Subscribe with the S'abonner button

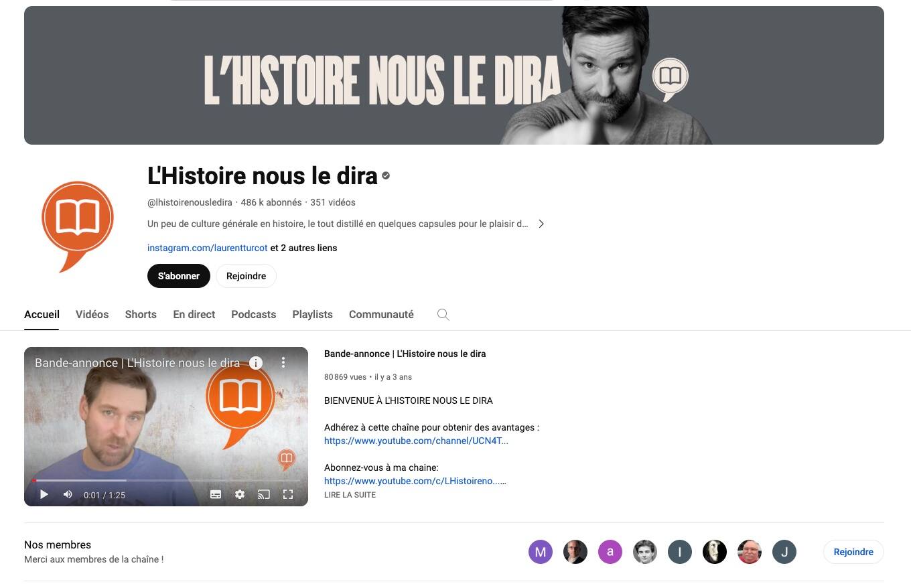178,276
